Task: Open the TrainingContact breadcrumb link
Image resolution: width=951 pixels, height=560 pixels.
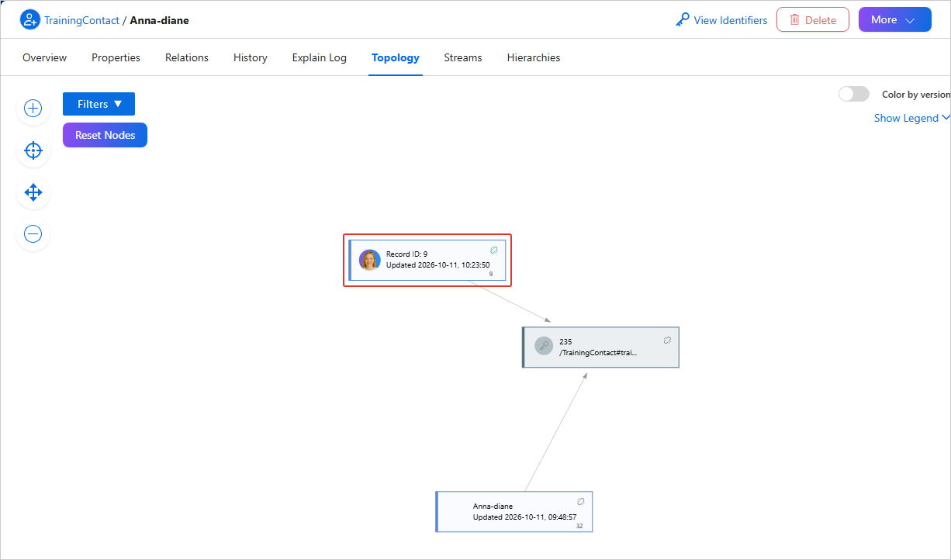Action: pos(81,20)
